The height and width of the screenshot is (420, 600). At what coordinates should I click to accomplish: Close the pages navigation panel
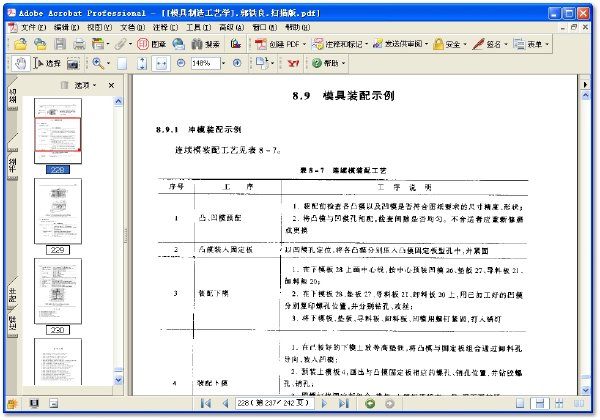click(111, 85)
